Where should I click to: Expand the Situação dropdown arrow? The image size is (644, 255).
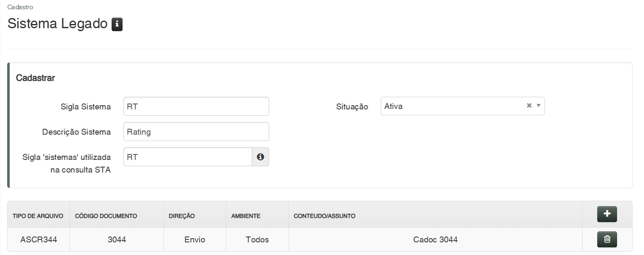coord(538,106)
